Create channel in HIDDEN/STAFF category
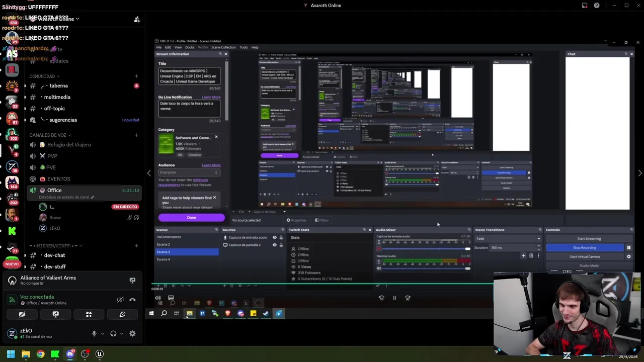The image size is (644, 362). 136,246
